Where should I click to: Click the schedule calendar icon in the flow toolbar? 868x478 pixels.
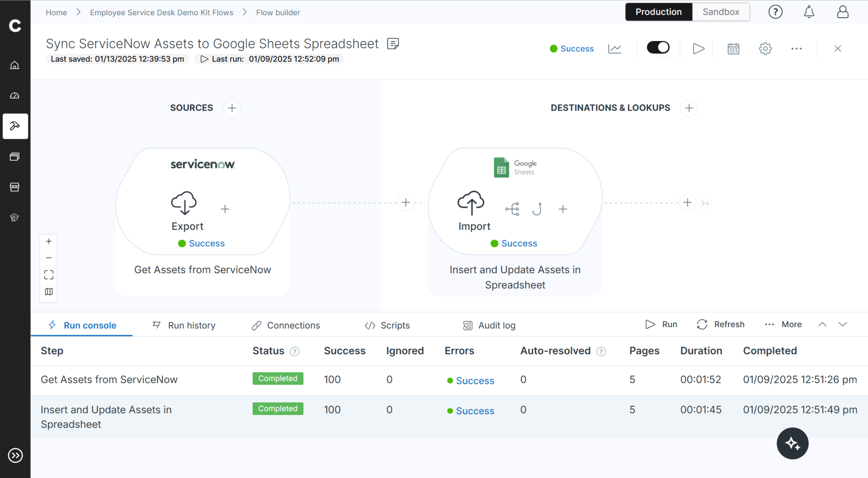(733, 48)
